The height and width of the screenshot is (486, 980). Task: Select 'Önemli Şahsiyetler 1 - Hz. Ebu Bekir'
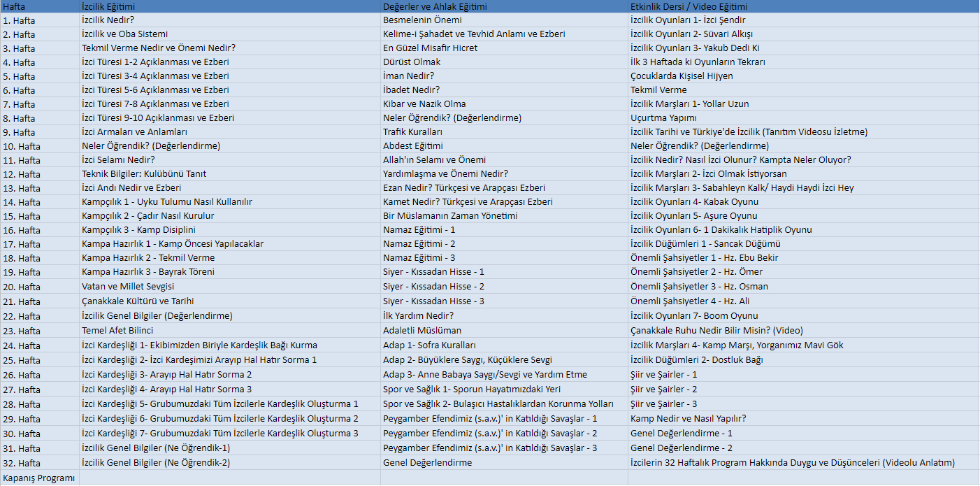(x=803, y=258)
